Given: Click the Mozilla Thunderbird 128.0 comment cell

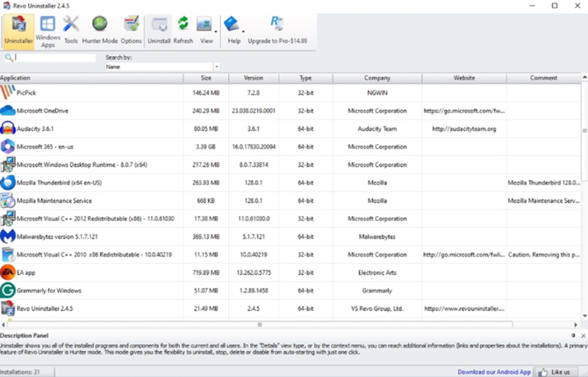Looking at the screenshot, I should point(544,183).
